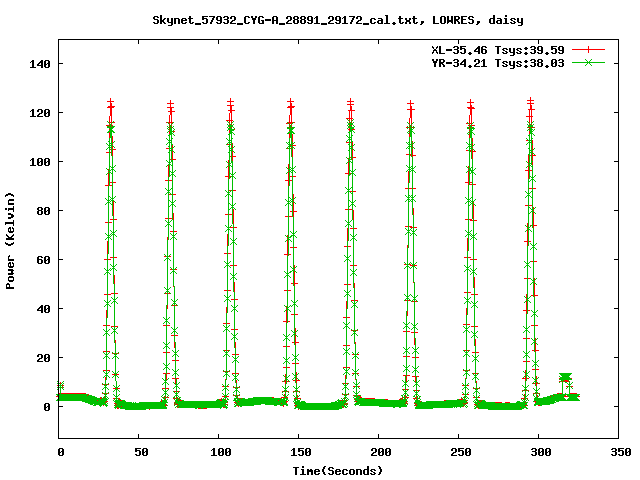Screen dimensions: 640x480
Task: Click the 140 tick label on the y-axis
Action: [x=40, y=64]
